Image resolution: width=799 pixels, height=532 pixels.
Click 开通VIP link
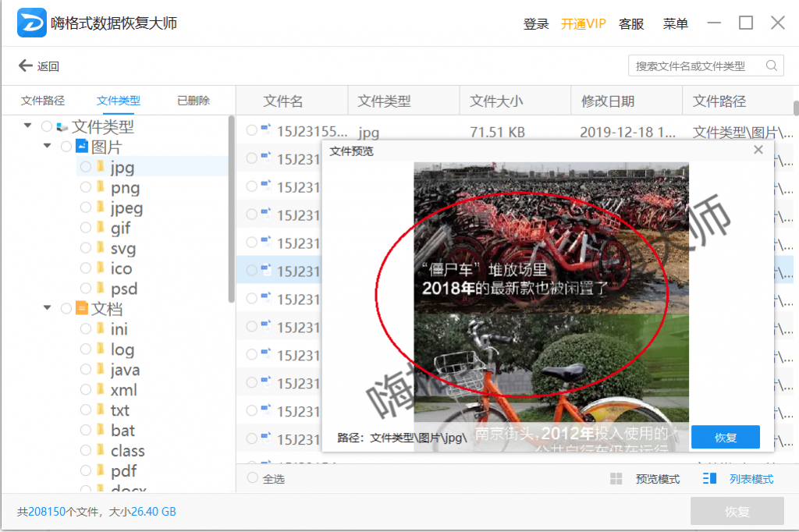coord(583,23)
